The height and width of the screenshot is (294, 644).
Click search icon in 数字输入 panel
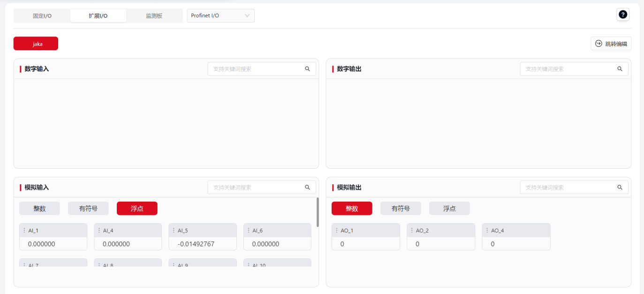click(307, 69)
